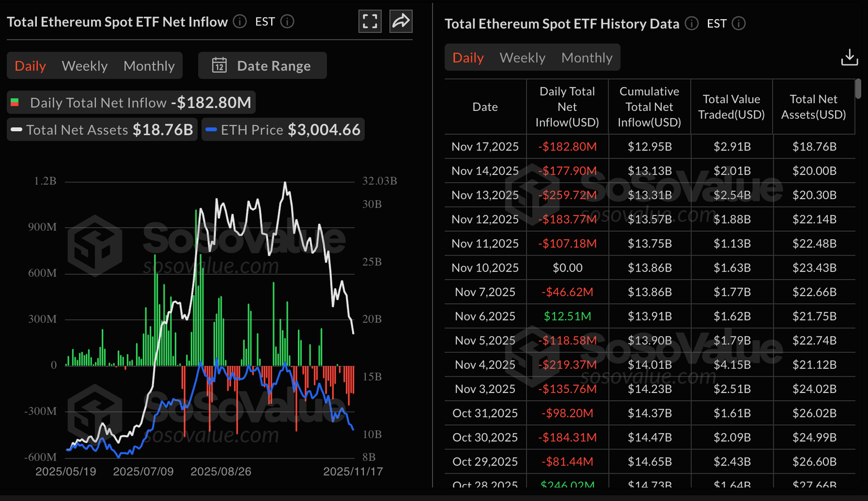This screenshot has height=501, width=868.
Task: Click info icon next to table EST label
Action: [739, 23]
